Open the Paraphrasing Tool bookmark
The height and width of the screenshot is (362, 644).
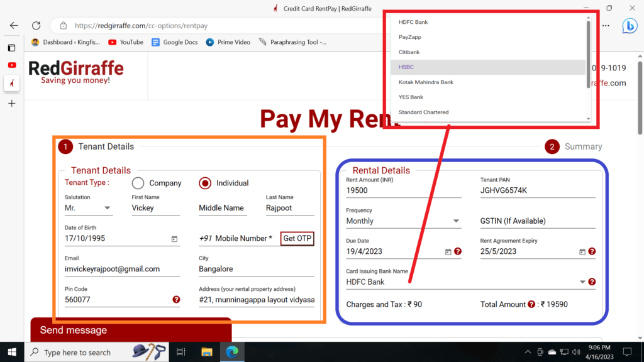tap(293, 42)
